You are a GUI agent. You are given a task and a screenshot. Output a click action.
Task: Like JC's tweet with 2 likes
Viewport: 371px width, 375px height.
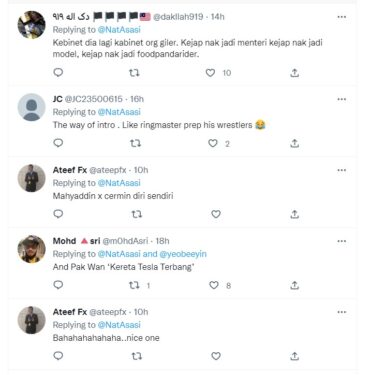(213, 143)
